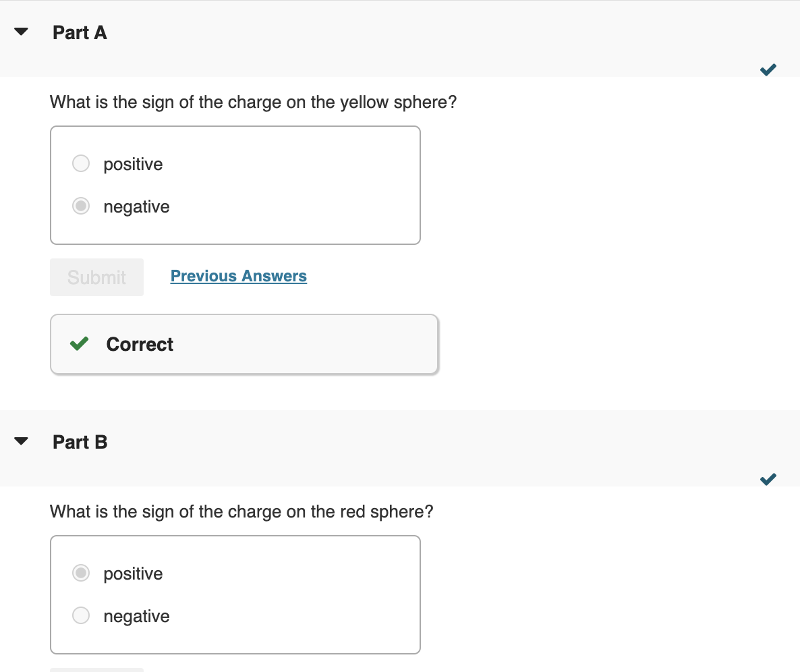Select negative for the yellow sphere question
This screenshot has height=672, width=800.
pyautogui.click(x=80, y=206)
